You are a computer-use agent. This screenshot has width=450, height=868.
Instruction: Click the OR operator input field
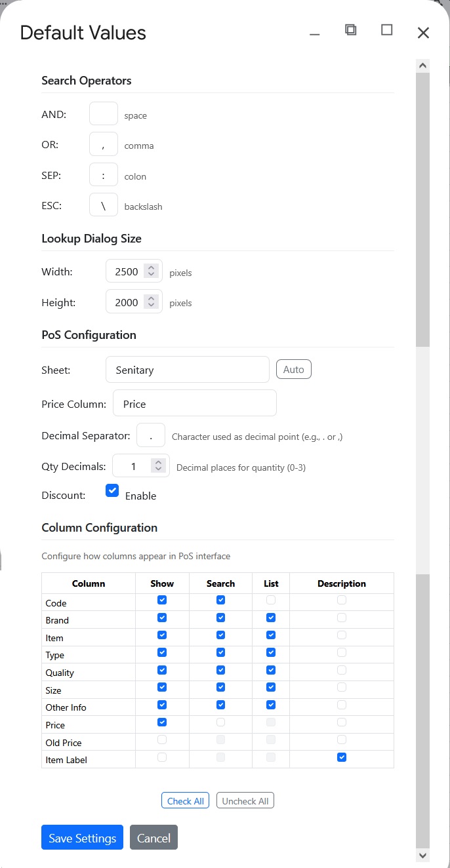[104, 144]
